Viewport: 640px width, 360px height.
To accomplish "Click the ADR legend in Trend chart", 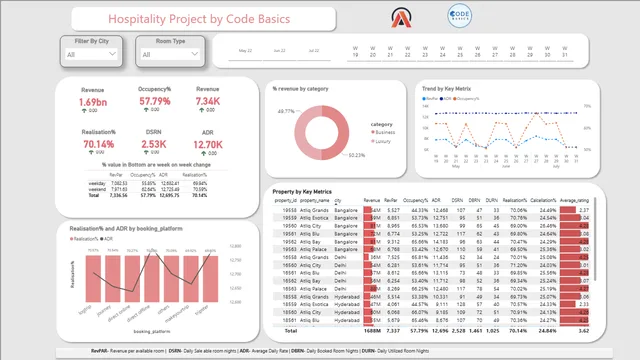I will point(446,99).
